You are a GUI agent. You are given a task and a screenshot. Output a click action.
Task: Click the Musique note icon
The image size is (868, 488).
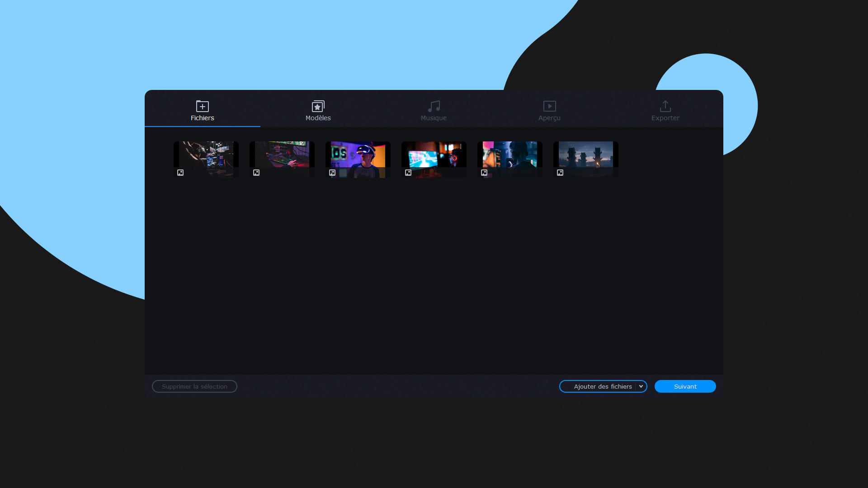(x=434, y=106)
